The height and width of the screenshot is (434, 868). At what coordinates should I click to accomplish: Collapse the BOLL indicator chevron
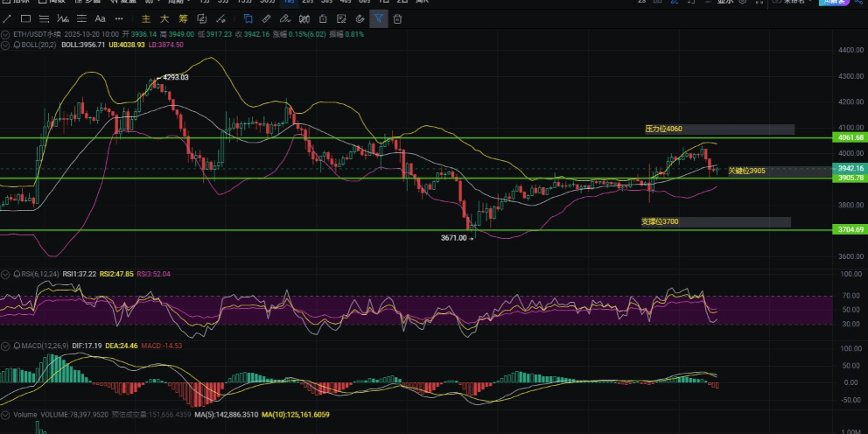coord(5,45)
